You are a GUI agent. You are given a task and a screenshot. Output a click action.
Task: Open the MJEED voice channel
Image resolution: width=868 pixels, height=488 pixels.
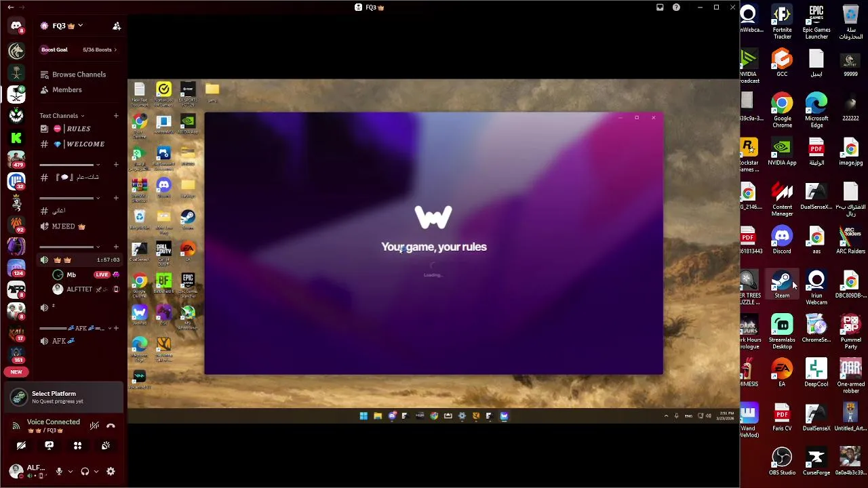coord(79,226)
